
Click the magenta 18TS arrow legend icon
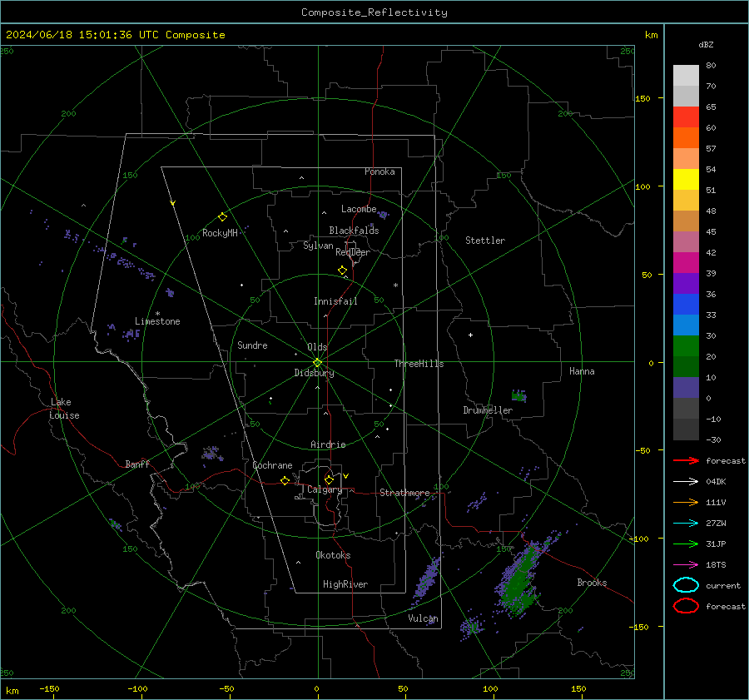tap(686, 565)
